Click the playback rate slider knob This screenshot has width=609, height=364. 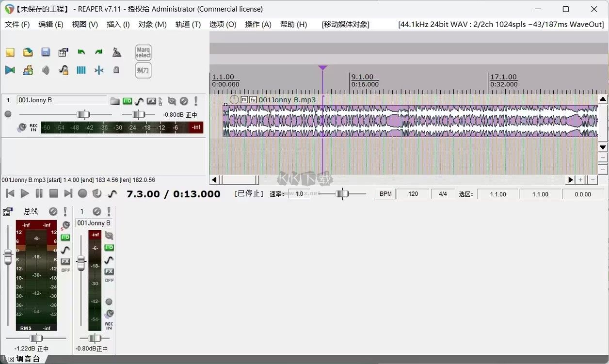[342, 194]
